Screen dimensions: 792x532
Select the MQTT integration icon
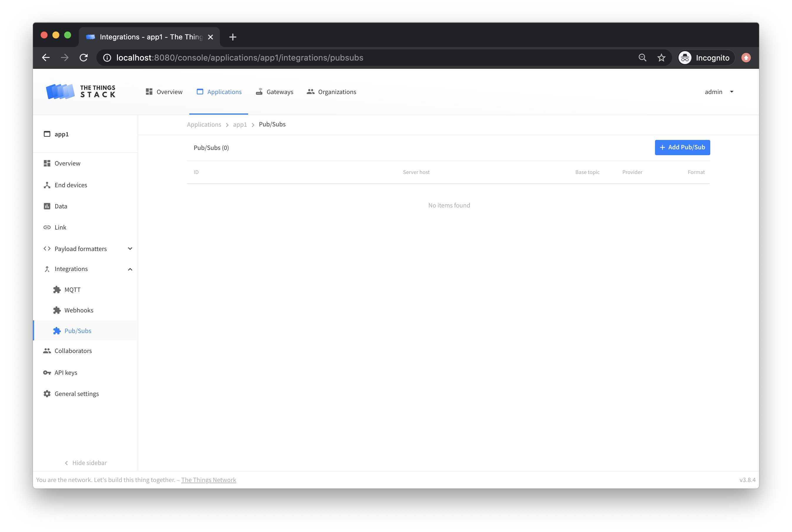pos(56,290)
